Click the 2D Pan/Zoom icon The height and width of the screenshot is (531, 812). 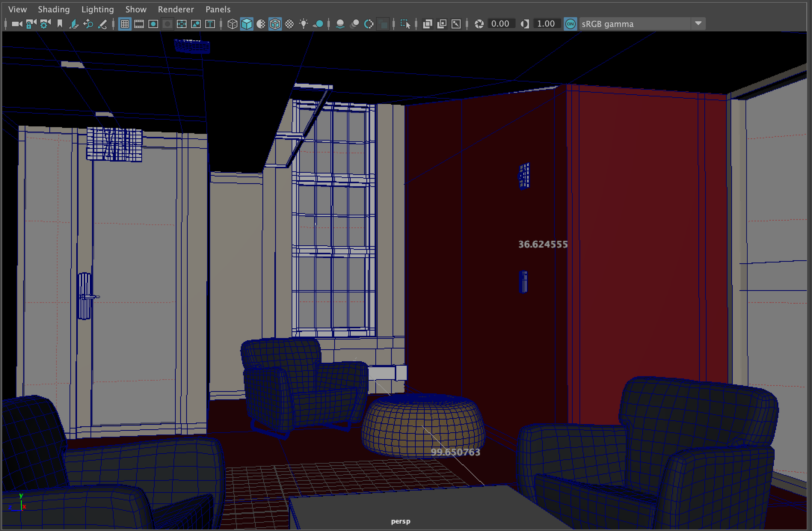[88, 24]
